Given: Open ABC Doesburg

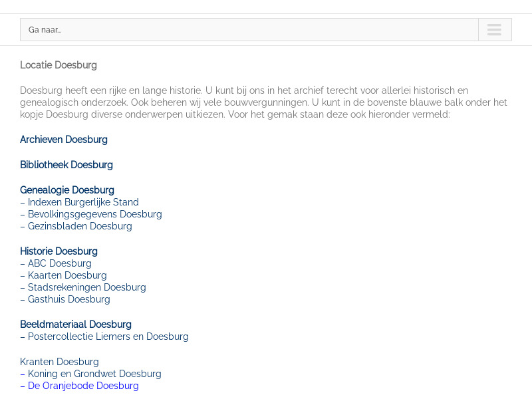Looking at the screenshot, I should (59, 263).
